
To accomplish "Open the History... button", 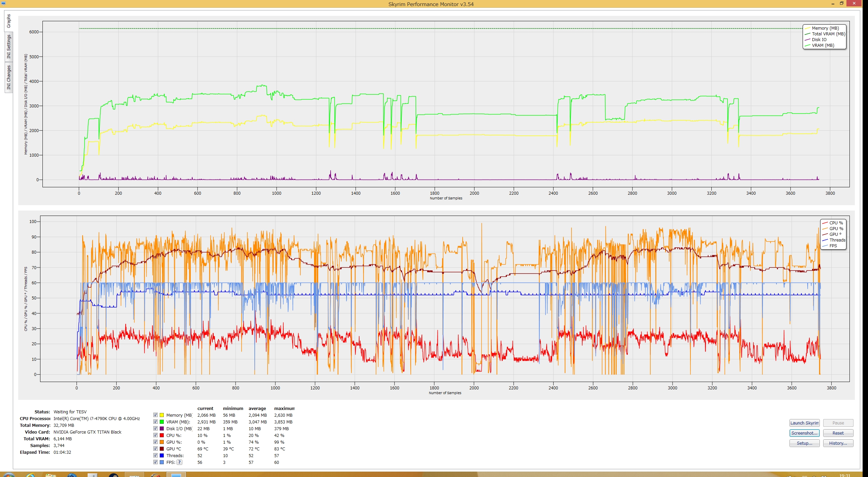I will click(x=838, y=443).
